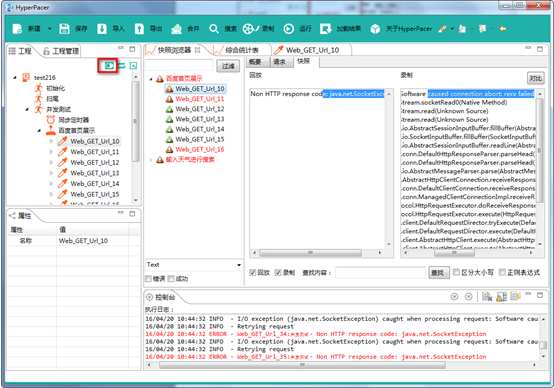Open the dropdown arrow next to 新建
The height and width of the screenshot is (388, 554).
(x=49, y=29)
